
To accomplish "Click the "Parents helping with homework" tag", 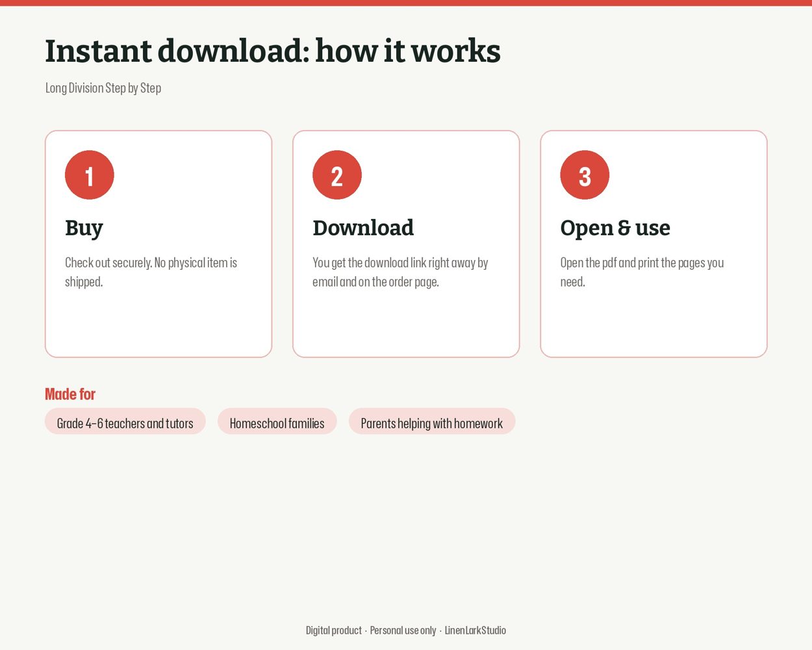I will click(x=432, y=421).
